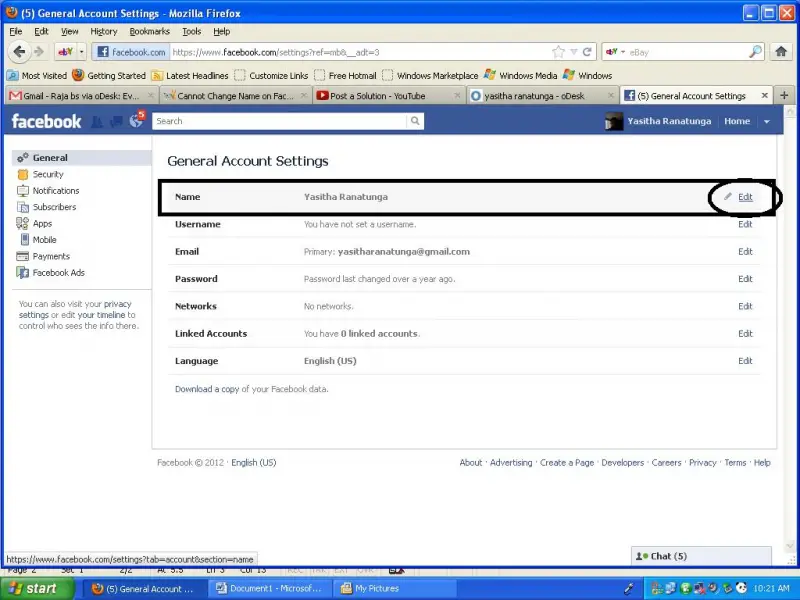Click the pencil icon beside Name Edit
800x600 pixels.
pyautogui.click(x=728, y=196)
